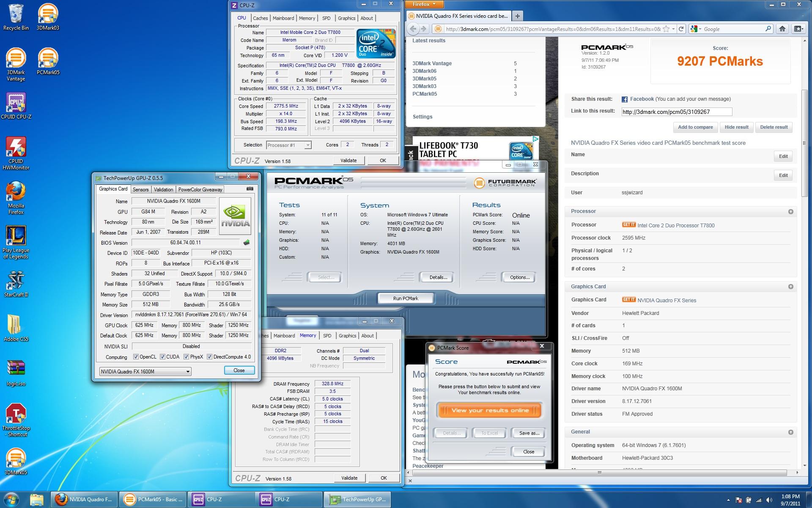Click the GPU-Z BIOS save chip icon
The height and width of the screenshot is (508, 812).
[x=247, y=243]
